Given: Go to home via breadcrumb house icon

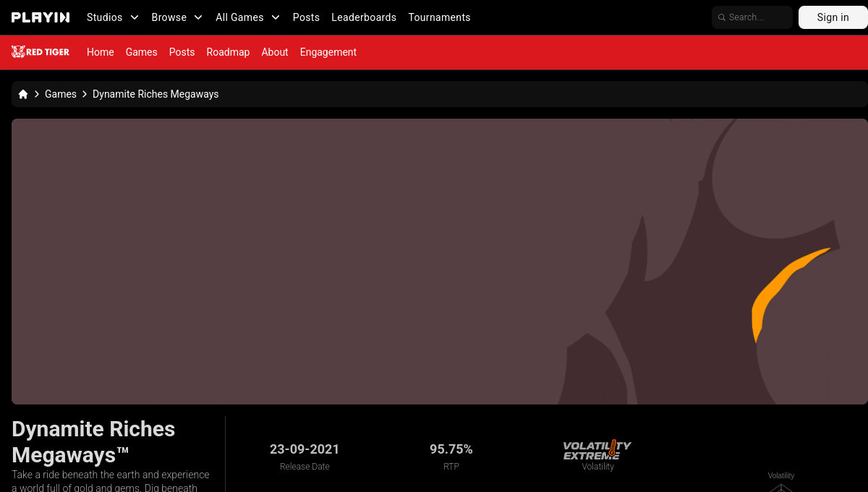Looking at the screenshot, I should pyautogui.click(x=23, y=94).
